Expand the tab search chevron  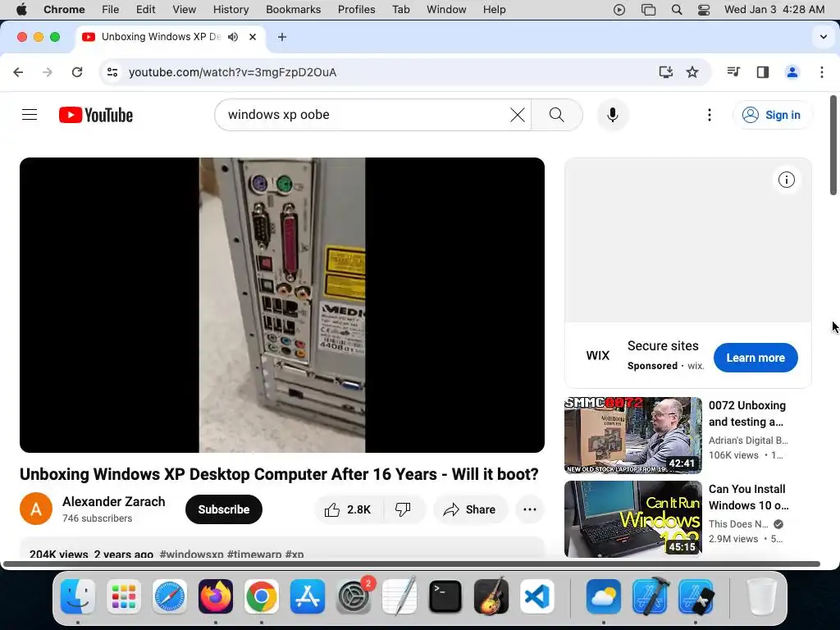tap(823, 37)
